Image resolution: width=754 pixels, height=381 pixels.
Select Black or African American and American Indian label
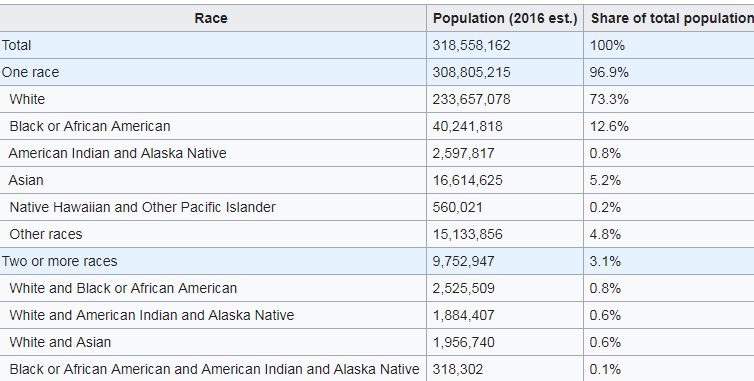tap(214, 368)
